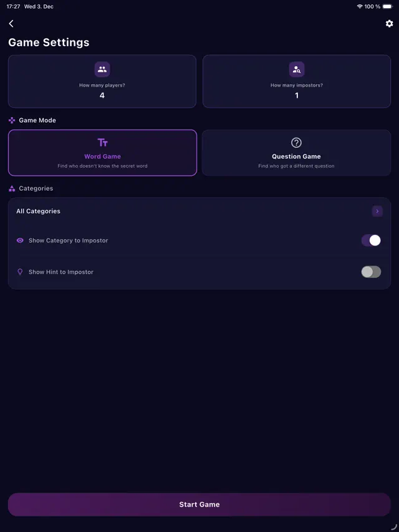Open the How many impostors selector
This screenshot has height=532, width=399.
[296, 82]
